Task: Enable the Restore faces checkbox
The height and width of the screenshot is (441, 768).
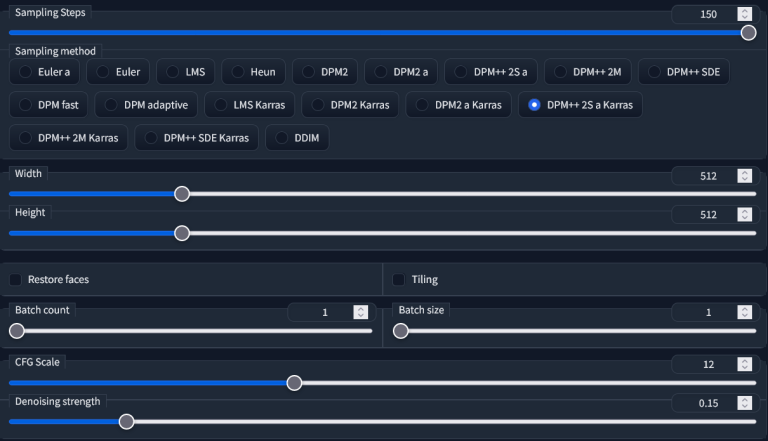Action: coord(16,279)
